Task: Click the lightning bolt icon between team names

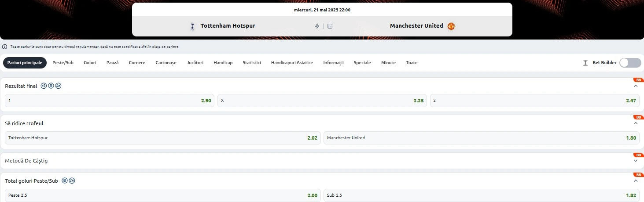Action: click(317, 26)
